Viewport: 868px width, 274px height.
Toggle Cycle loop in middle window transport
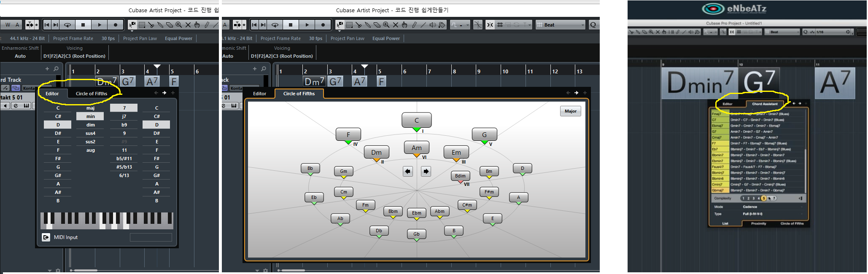click(275, 25)
